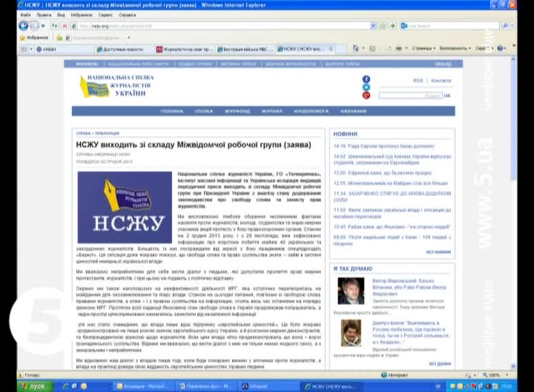Click the Help question mark icon
The width and height of the screenshot is (534, 392).
click(500, 49)
